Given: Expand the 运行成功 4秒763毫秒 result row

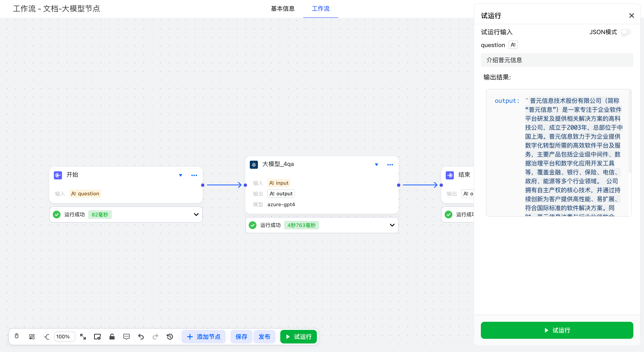Looking at the screenshot, I should point(392,225).
